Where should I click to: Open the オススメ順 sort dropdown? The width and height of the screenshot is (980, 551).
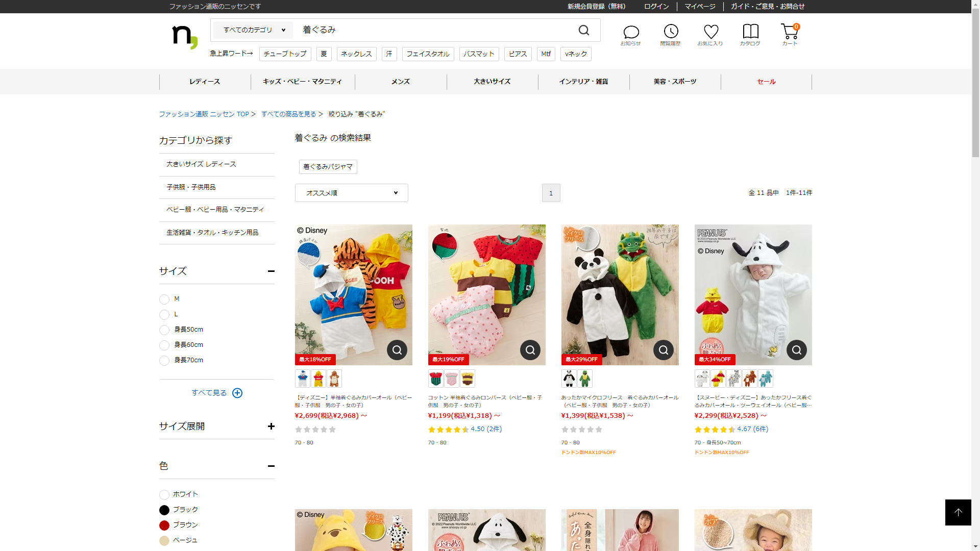351,193
